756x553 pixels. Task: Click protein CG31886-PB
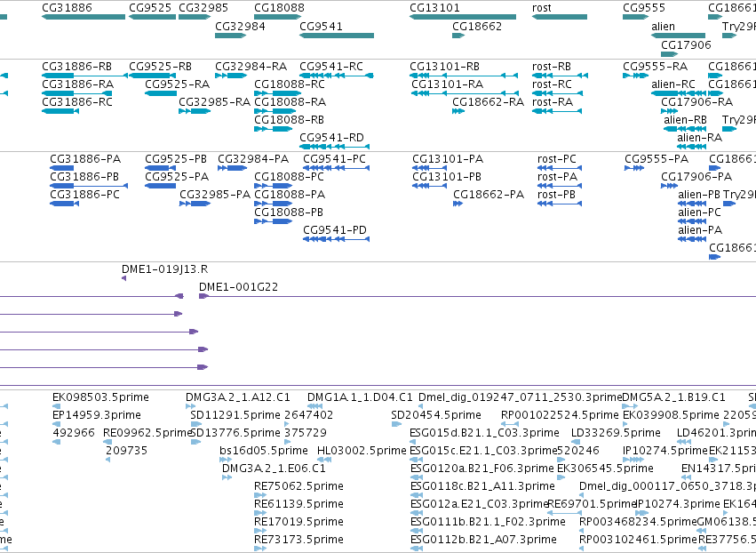click(x=89, y=186)
